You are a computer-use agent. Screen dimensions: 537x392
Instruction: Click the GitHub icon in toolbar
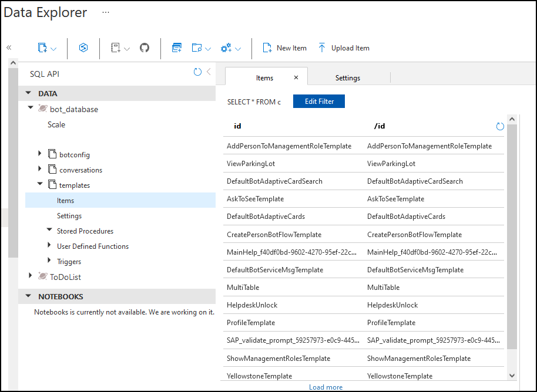tap(145, 48)
